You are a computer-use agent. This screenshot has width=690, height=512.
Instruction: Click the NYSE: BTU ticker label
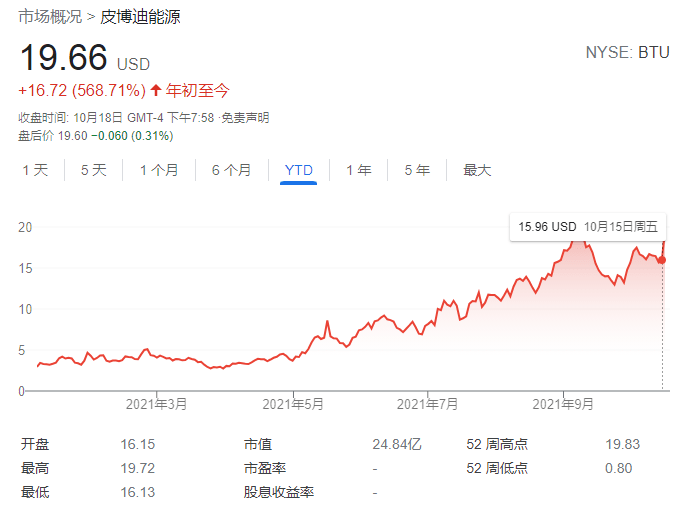point(628,52)
